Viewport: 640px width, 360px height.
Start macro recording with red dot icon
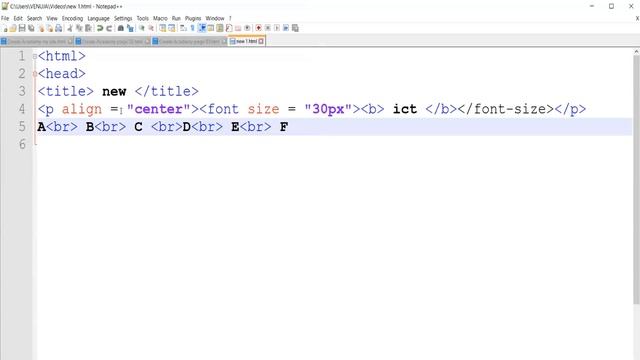click(258, 28)
